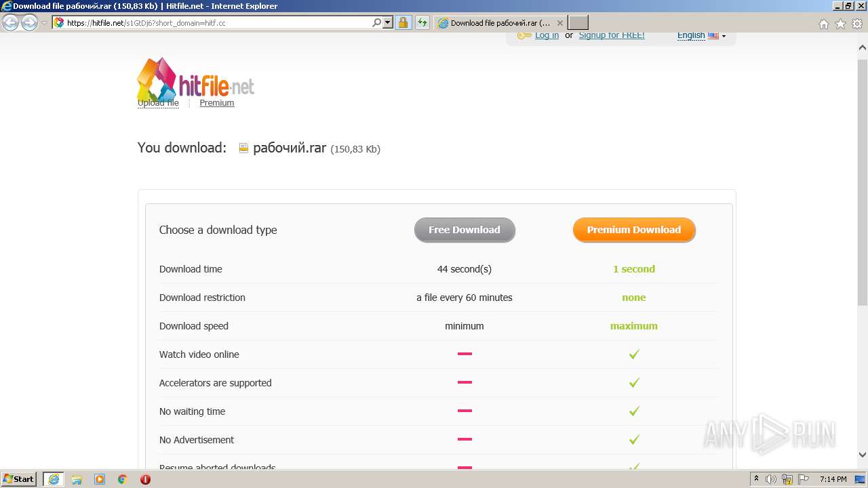Click the Premium Download button
This screenshot has width=868, height=488.
(x=634, y=230)
